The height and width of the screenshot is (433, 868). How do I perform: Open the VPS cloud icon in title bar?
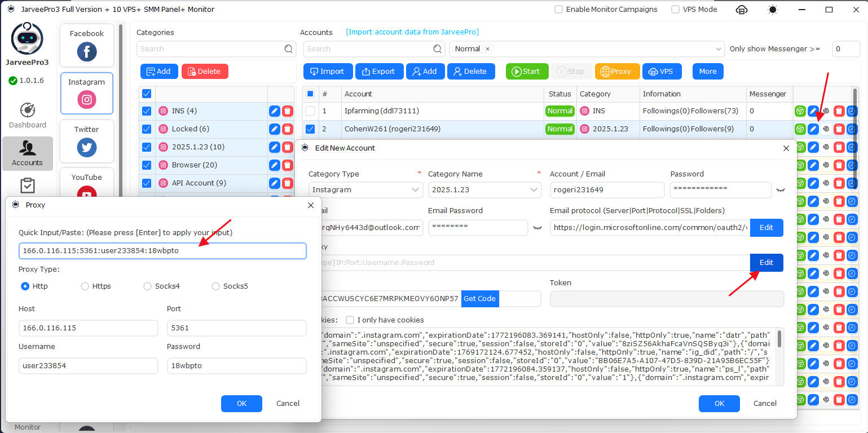tap(742, 10)
